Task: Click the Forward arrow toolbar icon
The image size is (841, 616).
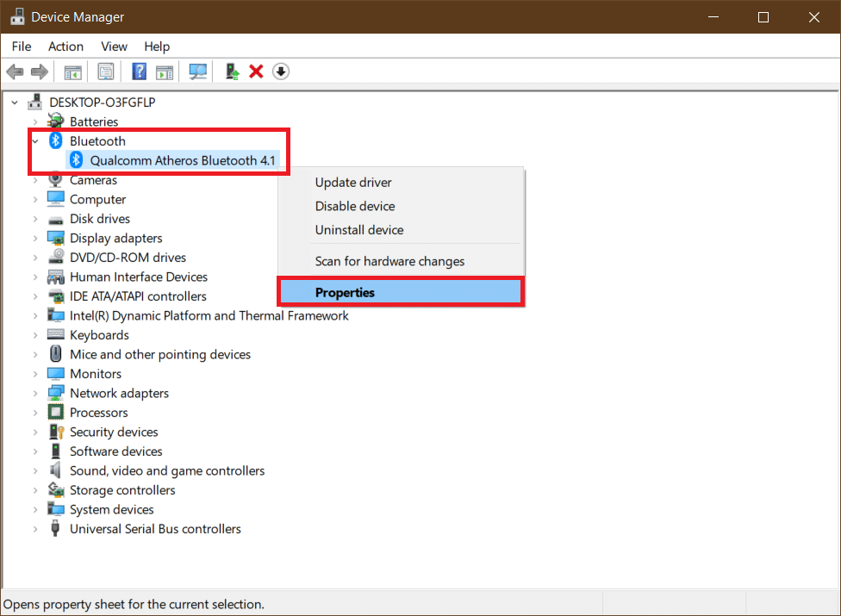Action: coord(39,72)
